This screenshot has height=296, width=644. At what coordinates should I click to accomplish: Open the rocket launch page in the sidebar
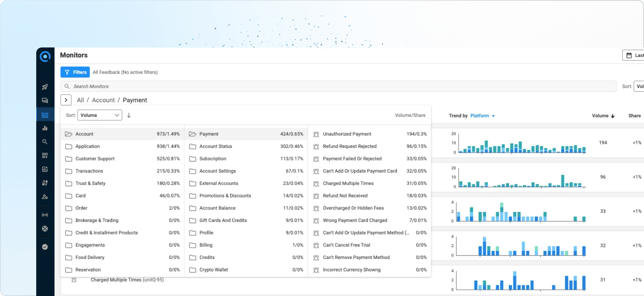pos(45,87)
